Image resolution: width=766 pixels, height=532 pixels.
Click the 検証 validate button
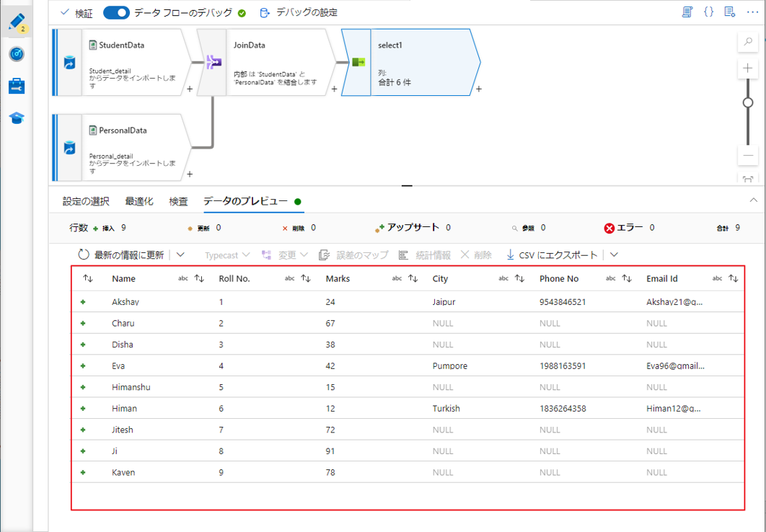tap(76, 12)
